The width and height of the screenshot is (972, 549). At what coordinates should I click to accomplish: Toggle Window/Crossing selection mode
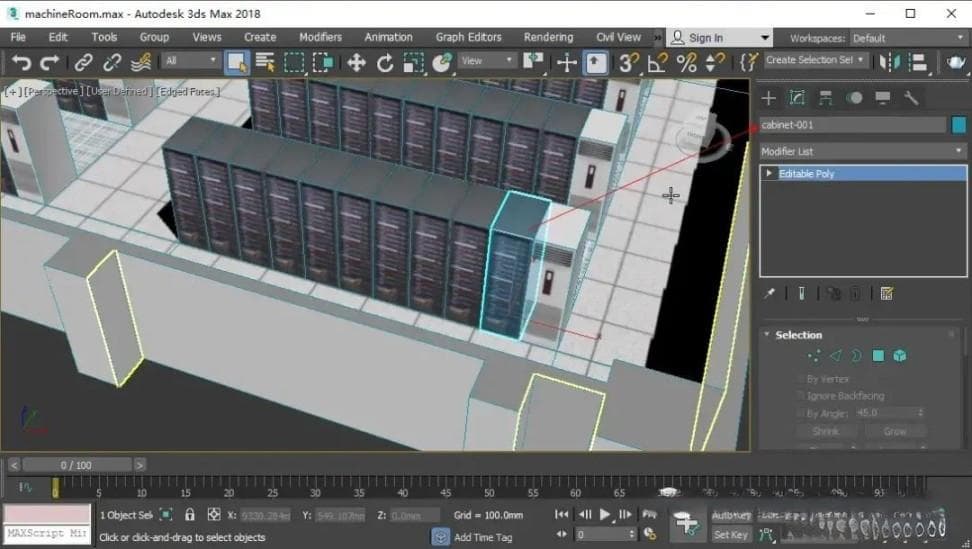323,63
